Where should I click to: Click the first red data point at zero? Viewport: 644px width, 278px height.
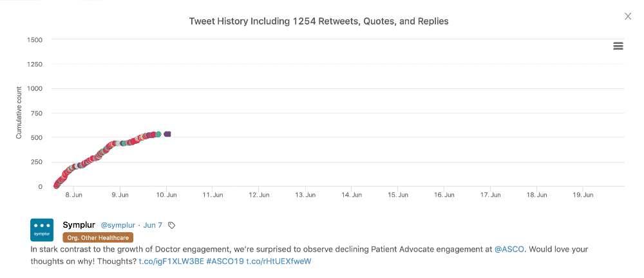point(56,186)
